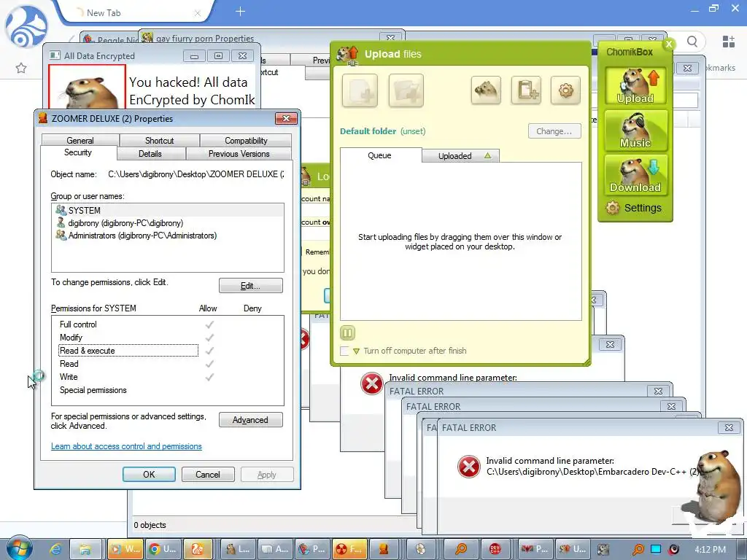Click the browser search magnifier icon
Viewport: 747px width, 560px height.
click(692, 42)
